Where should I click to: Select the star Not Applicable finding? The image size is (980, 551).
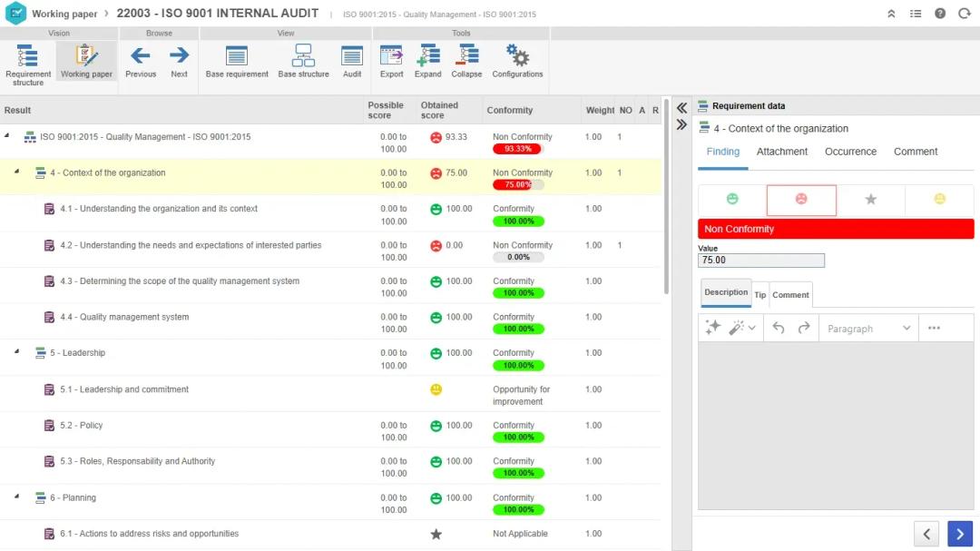[x=870, y=200]
